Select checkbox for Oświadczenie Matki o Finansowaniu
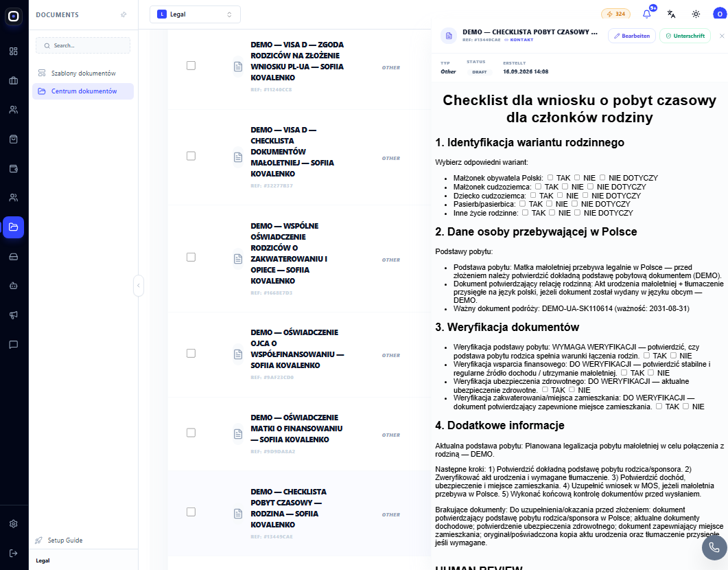Viewport: 728px width, 570px height. tap(191, 433)
